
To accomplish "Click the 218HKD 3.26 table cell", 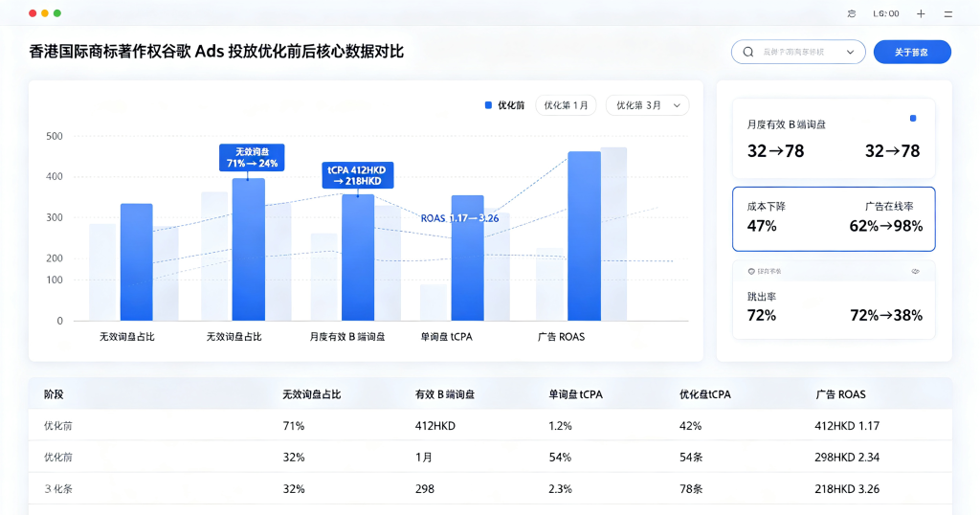I will click(x=847, y=489).
